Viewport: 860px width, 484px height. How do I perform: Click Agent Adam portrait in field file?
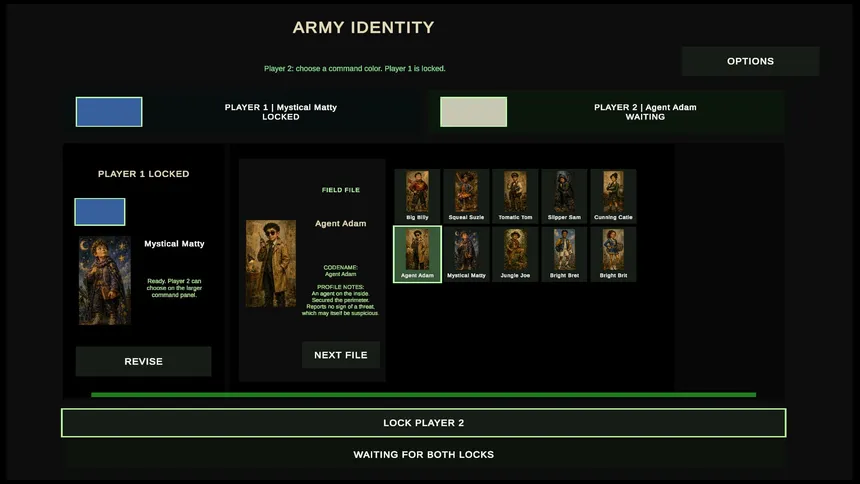pyautogui.click(x=271, y=263)
